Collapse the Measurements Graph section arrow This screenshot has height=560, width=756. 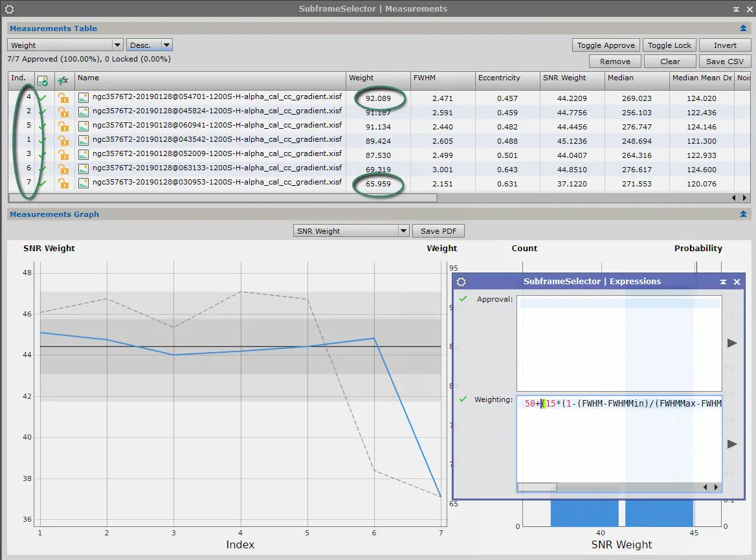(743, 214)
